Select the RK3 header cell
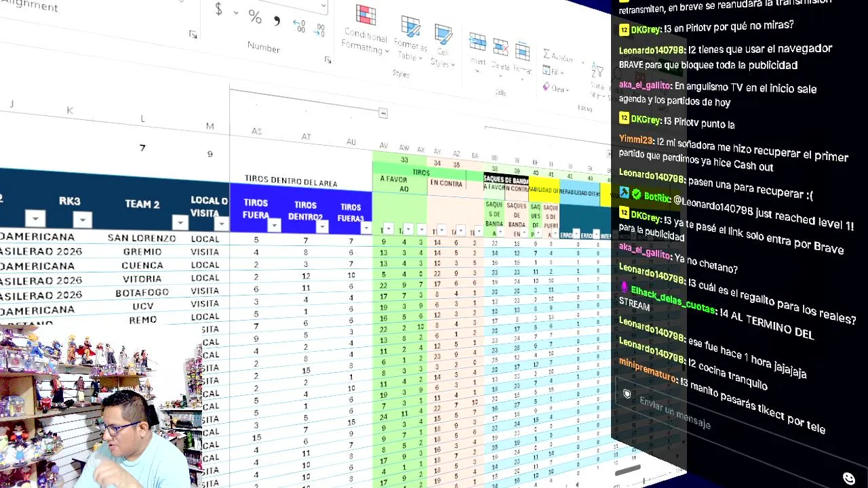868x488 pixels. coord(69,201)
